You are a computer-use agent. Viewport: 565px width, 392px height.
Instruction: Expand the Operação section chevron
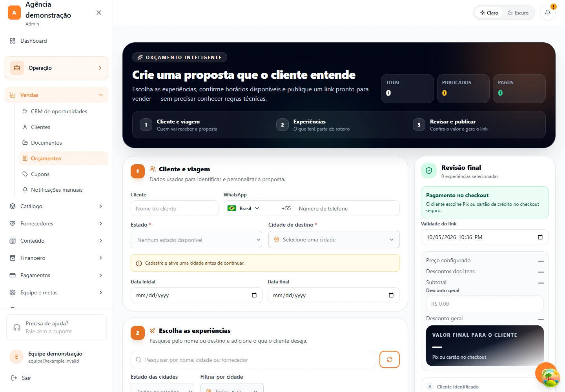pos(100,68)
